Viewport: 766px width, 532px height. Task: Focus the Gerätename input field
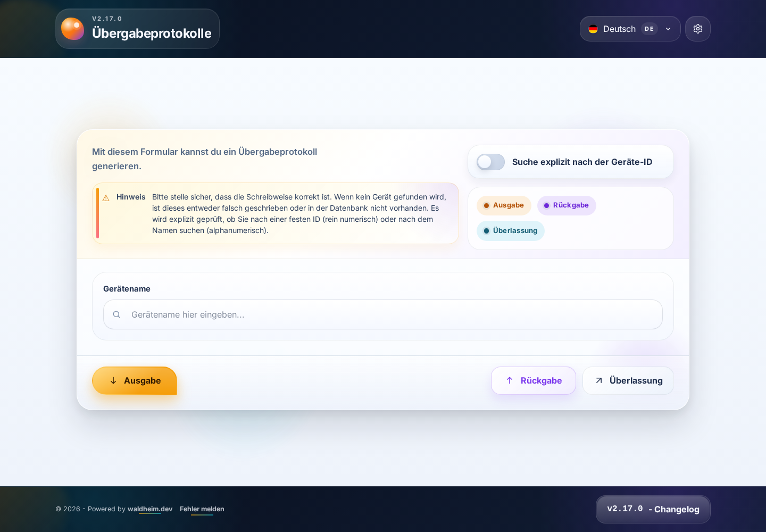(383, 314)
